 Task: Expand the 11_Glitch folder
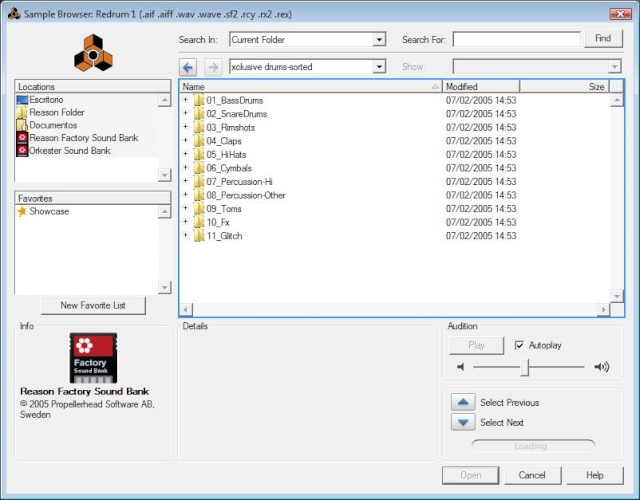[x=185, y=235]
